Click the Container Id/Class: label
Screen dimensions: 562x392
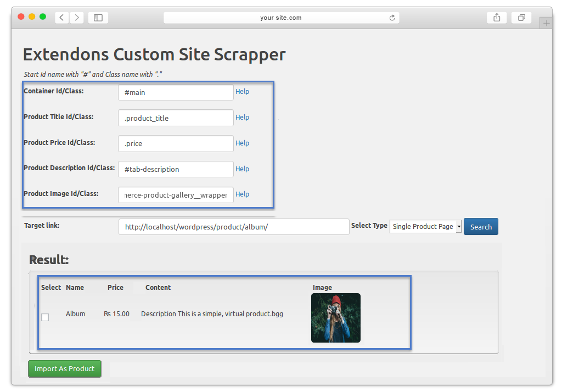[x=53, y=91]
